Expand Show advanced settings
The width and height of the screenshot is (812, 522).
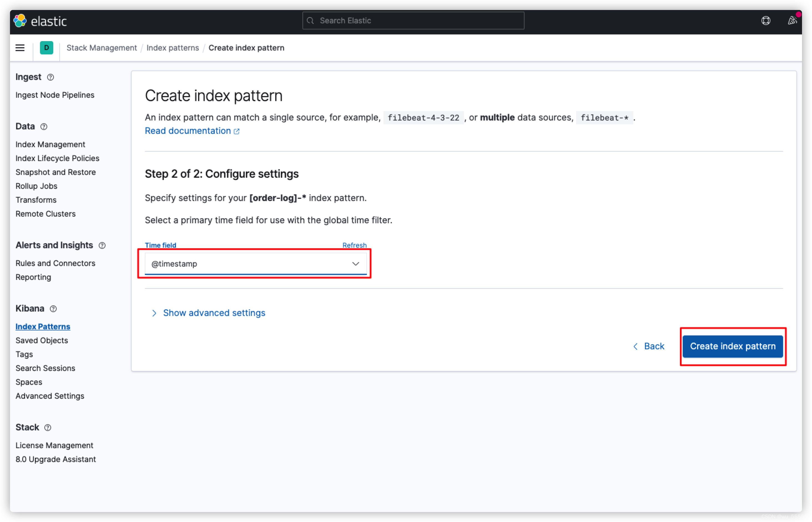[214, 313]
